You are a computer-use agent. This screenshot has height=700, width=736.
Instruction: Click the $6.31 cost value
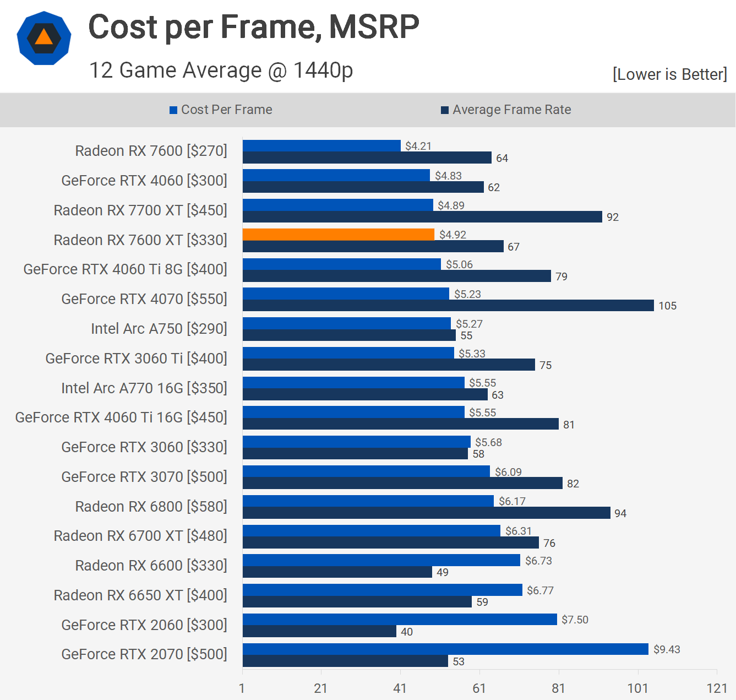pos(519,531)
